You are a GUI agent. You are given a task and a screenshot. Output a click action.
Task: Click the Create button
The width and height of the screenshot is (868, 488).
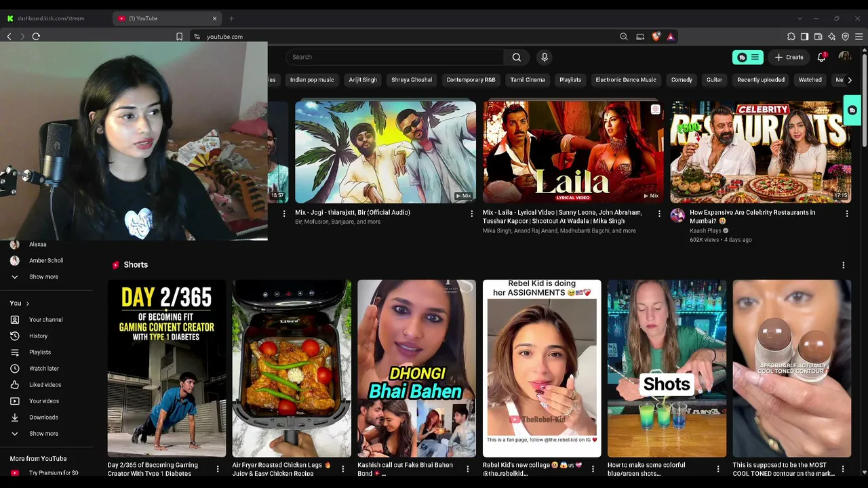coord(789,58)
